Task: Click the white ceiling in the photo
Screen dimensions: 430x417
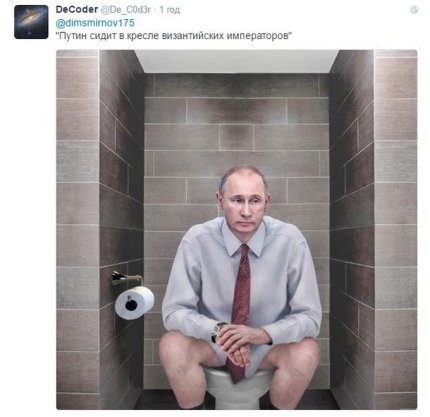Action: pos(237,61)
